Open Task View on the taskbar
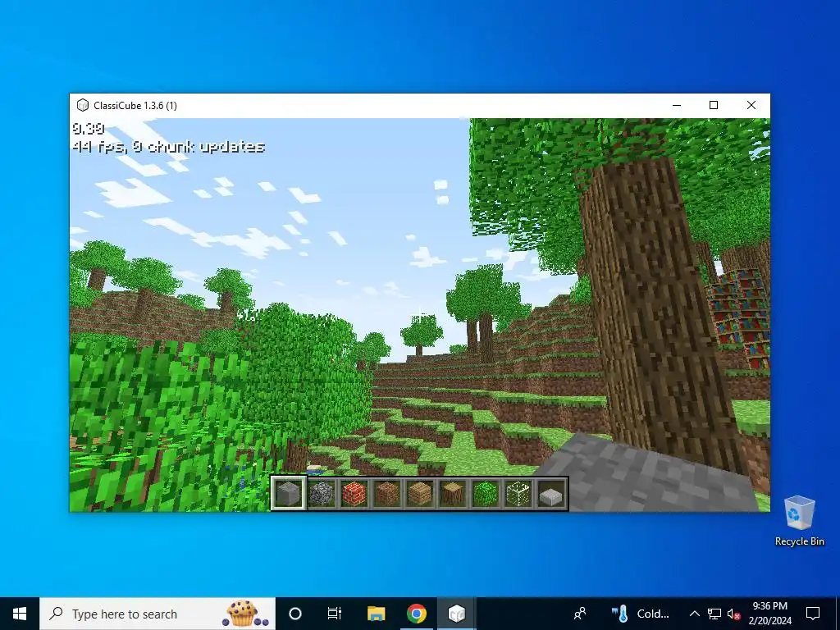This screenshot has width=840, height=630. 335,614
